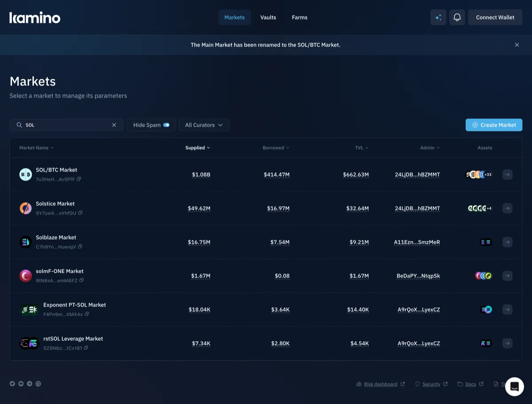Click the Create Market button
Viewport: 532px width, 404px height.
494,125
